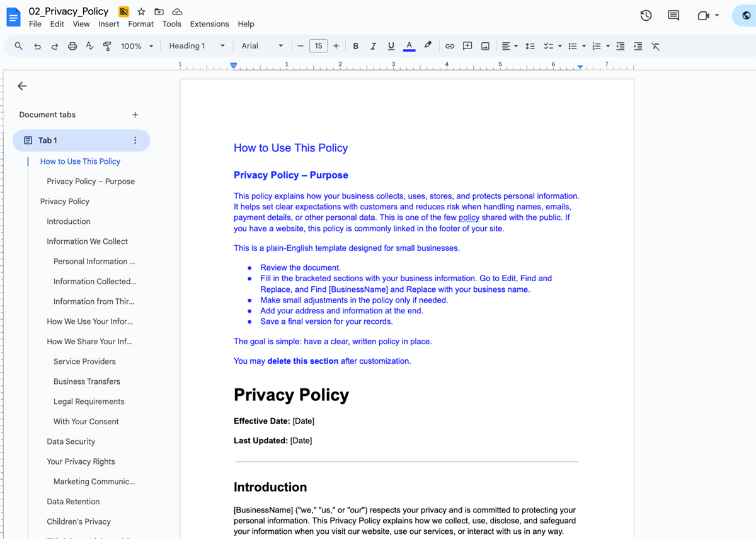Open the Tools menu
The image size is (756, 539).
pos(172,24)
